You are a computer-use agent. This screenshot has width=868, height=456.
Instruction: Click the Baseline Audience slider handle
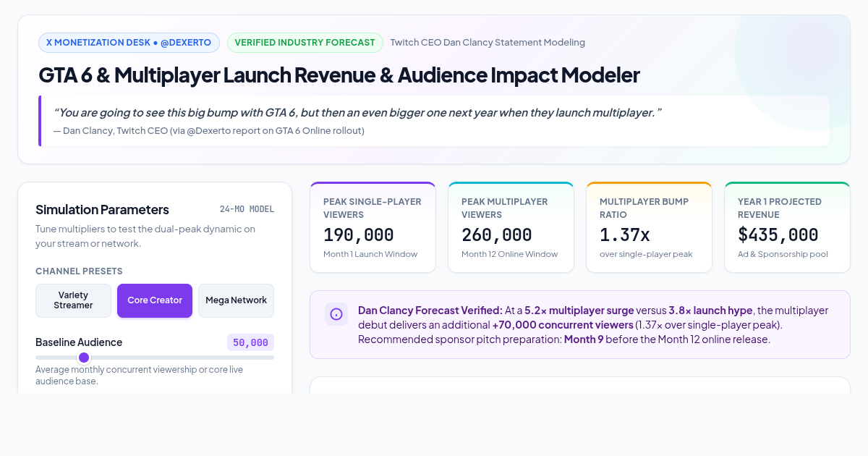pos(84,358)
